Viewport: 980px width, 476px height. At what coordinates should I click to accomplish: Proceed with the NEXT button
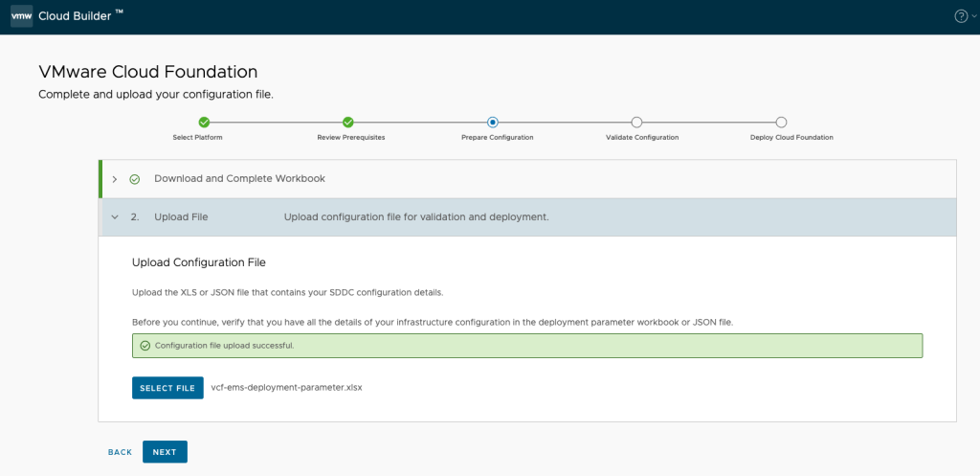pos(165,452)
